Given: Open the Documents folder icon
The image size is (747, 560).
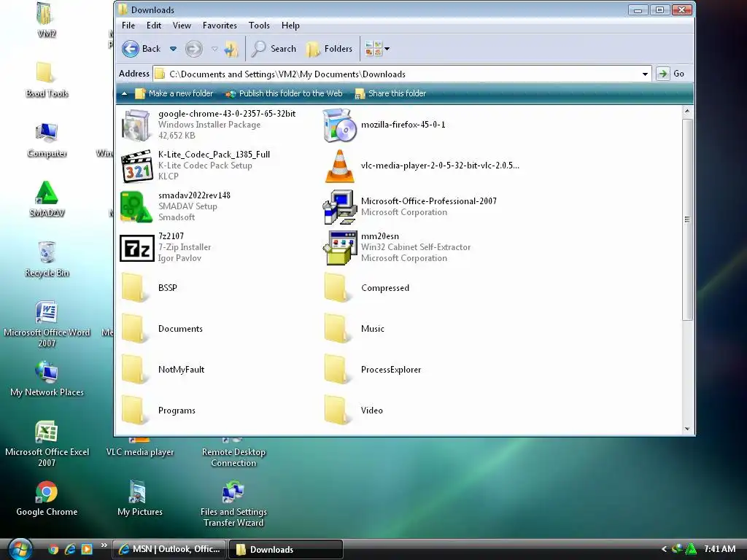Looking at the screenshot, I should pyautogui.click(x=134, y=329).
